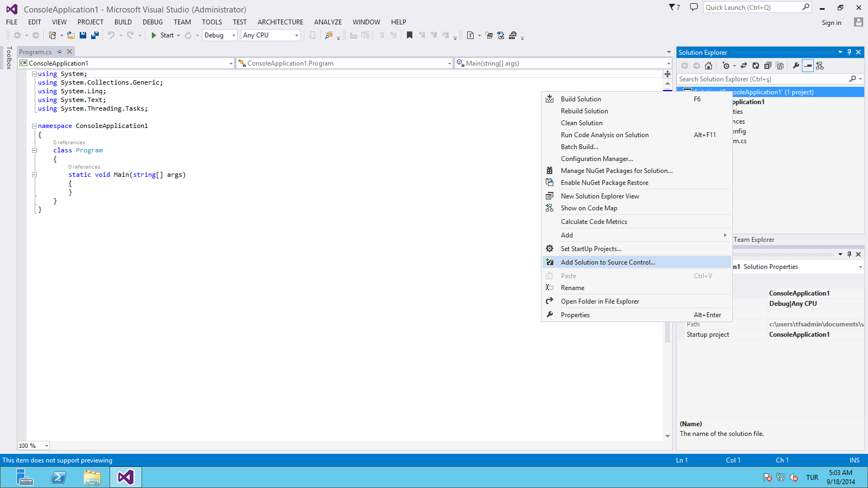Viewport: 868px width, 488px height.
Task: Click the Sign in link
Action: tap(831, 23)
